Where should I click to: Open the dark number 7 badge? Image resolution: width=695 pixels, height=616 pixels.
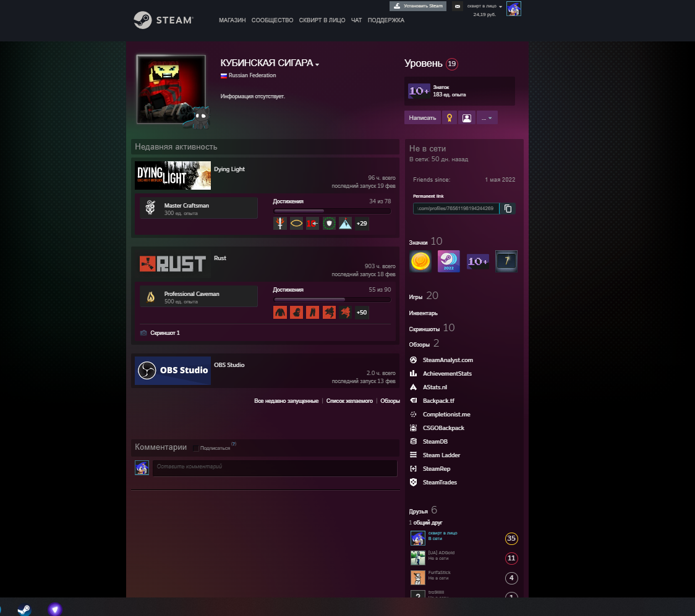[x=506, y=261]
